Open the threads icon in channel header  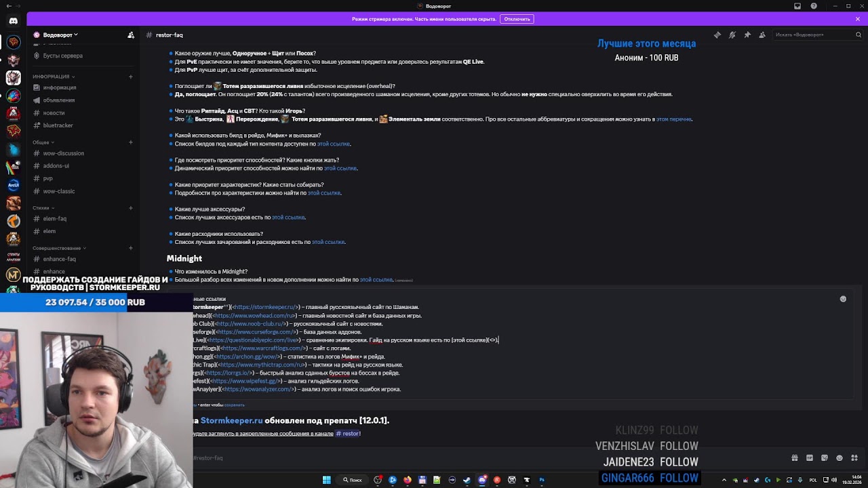point(717,35)
